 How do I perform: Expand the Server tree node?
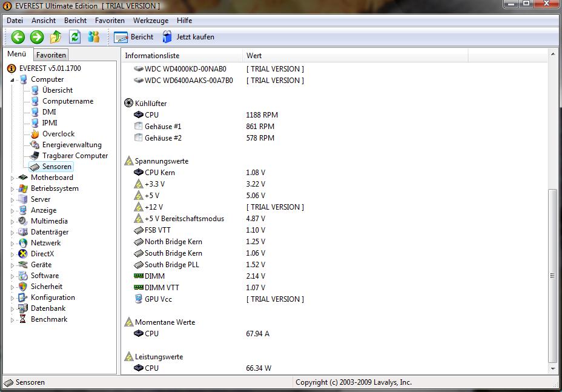tap(12, 200)
